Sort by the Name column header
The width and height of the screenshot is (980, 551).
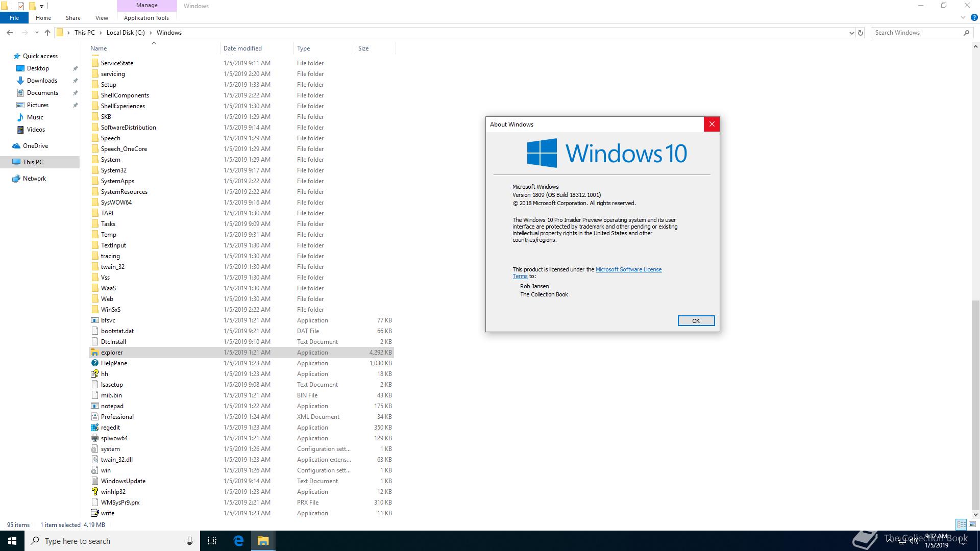click(x=154, y=48)
